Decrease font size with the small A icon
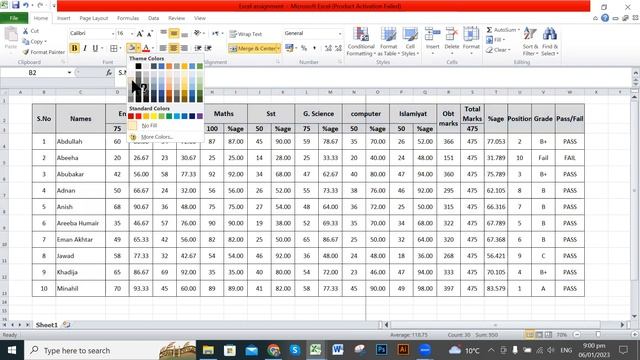This screenshot has width=640, height=360. click(150, 33)
